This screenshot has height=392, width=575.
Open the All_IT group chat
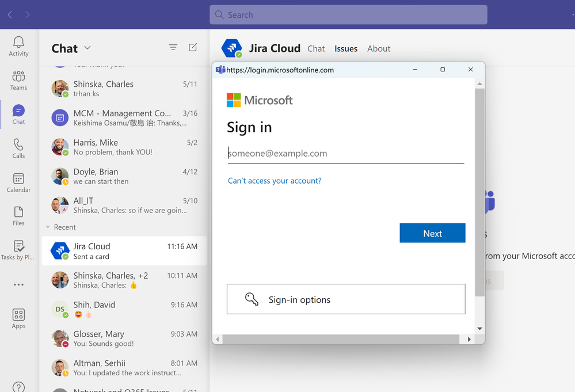coord(124,205)
